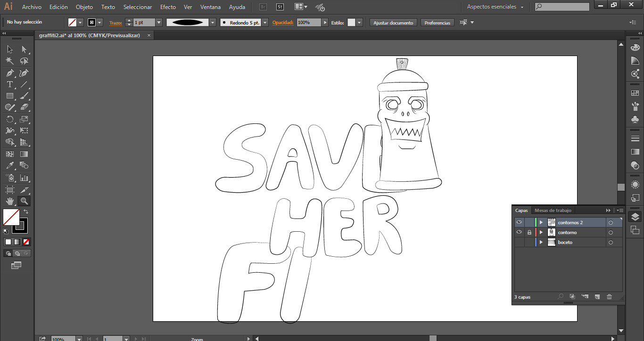Viewport: 644px width, 341px height.
Task: Click the Preferencias button
Action: point(437,23)
